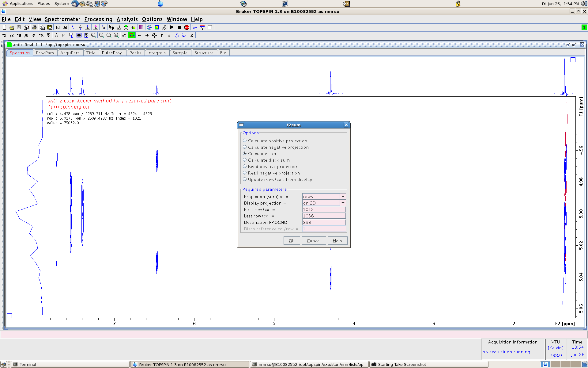Click the paste clipboard icon

click(x=49, y=27)
